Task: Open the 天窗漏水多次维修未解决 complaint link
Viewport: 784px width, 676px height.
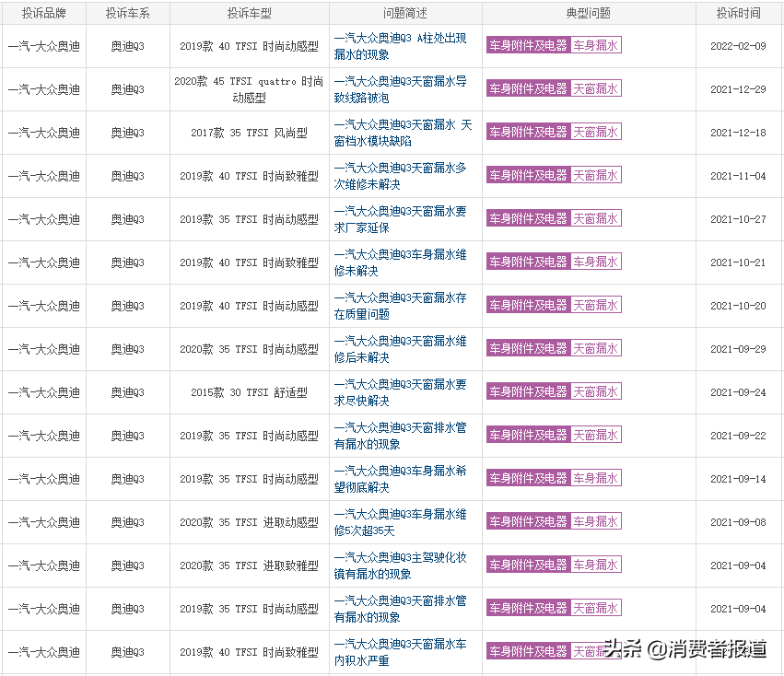Action: click(400, 176)
